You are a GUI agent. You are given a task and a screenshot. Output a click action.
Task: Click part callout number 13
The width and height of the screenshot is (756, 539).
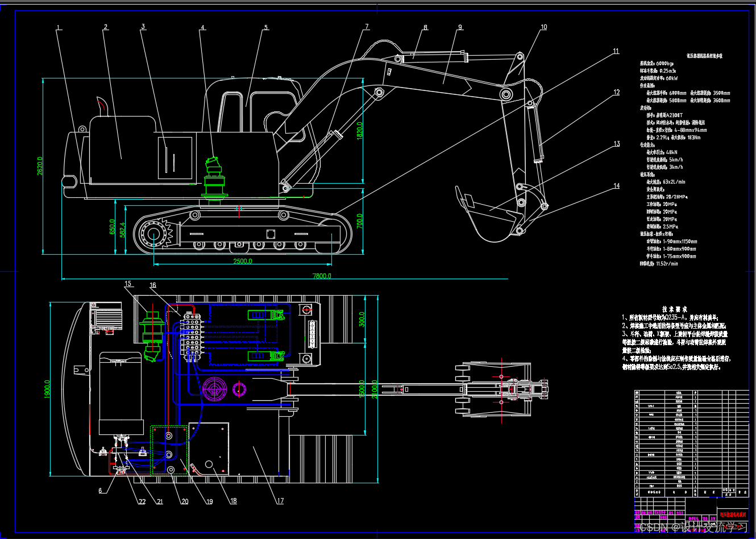tap(617, 144)
